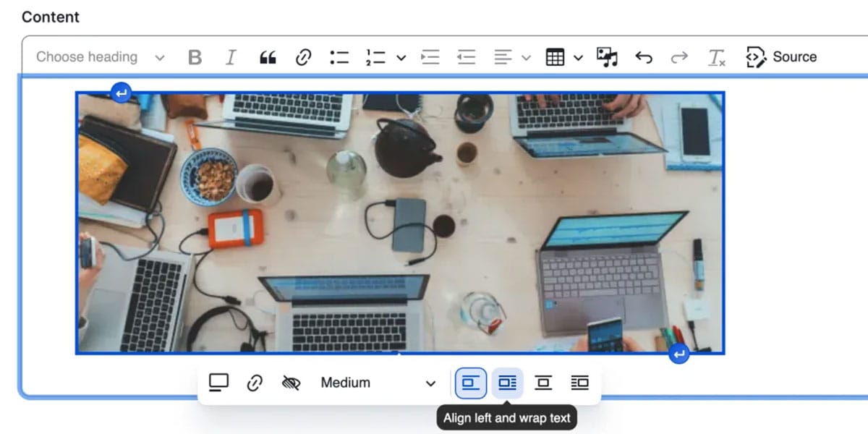Toggle decorative image hidden-eye icon
The height and width of the screenshot is (434, 868).
(291, 383)
